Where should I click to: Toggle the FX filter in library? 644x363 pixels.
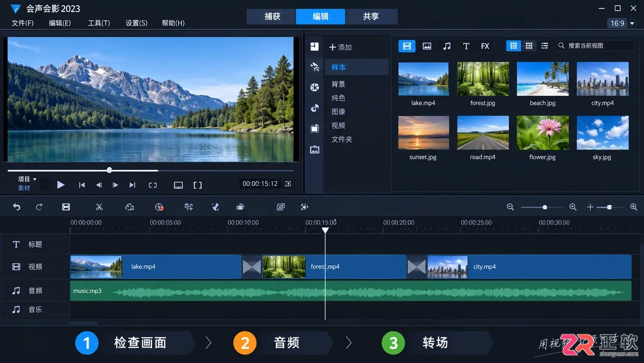coord(485,46)
